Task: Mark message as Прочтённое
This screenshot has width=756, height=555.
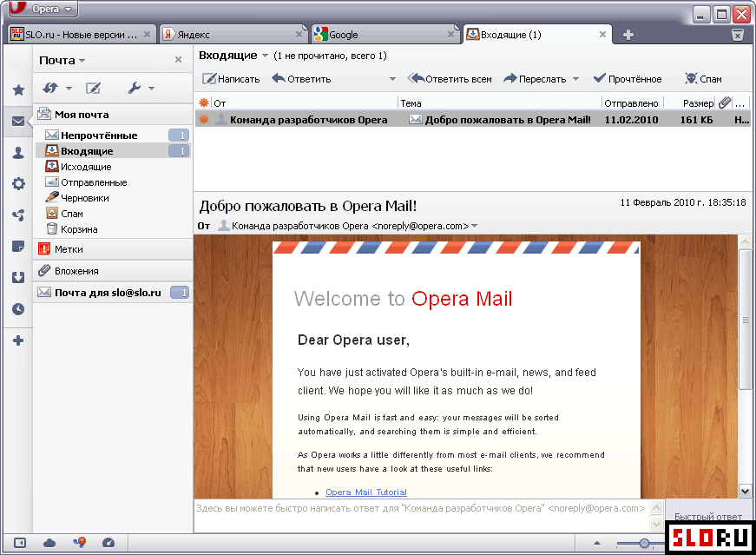Action: (628, 79)
